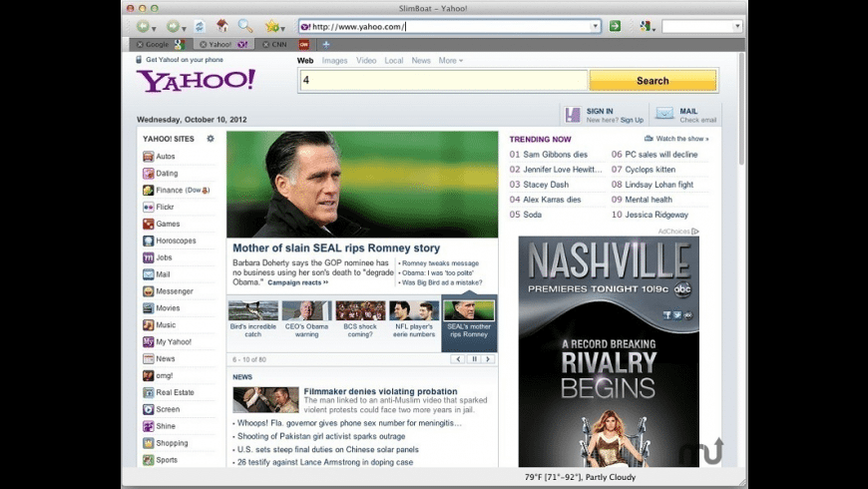Expand the More search options menu
This screenshot has width=868, height=489.
pyautogui.click(x=451, y=60)
